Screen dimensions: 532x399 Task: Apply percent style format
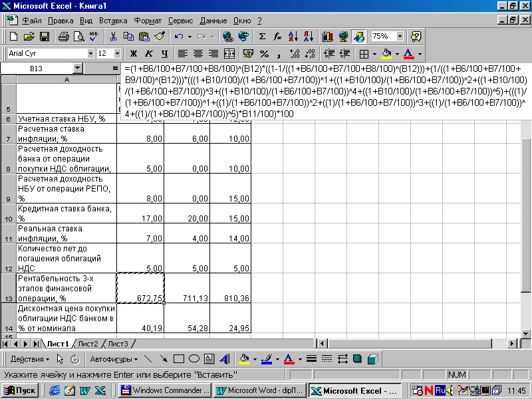coord(264,54)
